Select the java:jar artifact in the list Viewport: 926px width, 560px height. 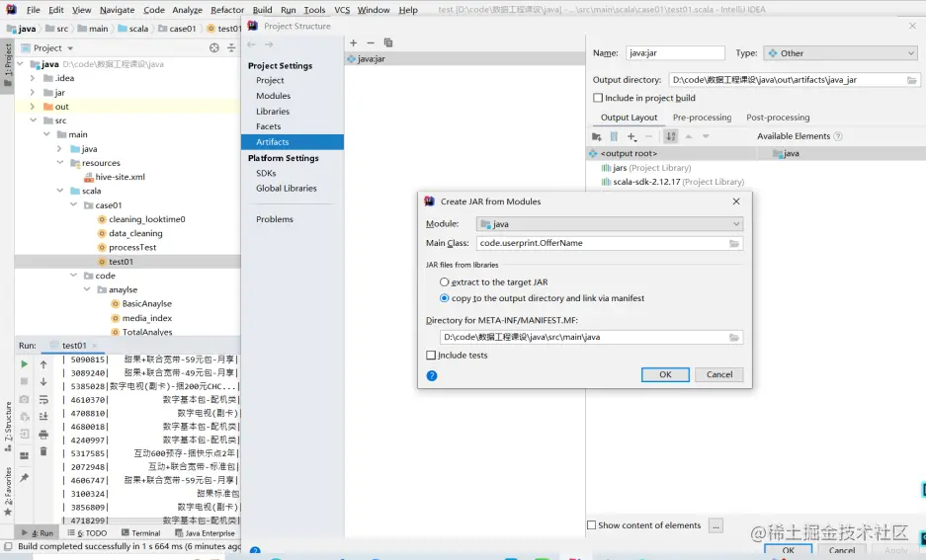[x=464, y=59]
